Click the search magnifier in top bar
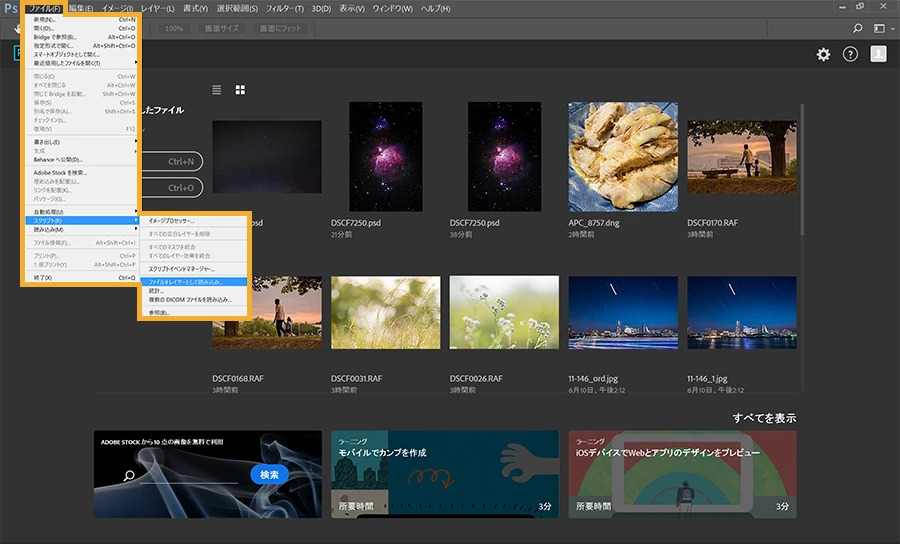The height and width of the screenshot is (544, 900). pos(858,28)
